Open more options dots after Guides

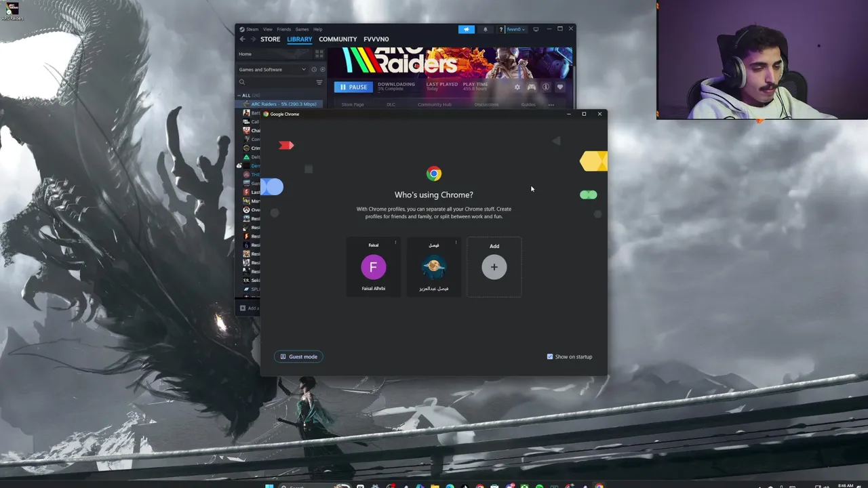point(551,104)
